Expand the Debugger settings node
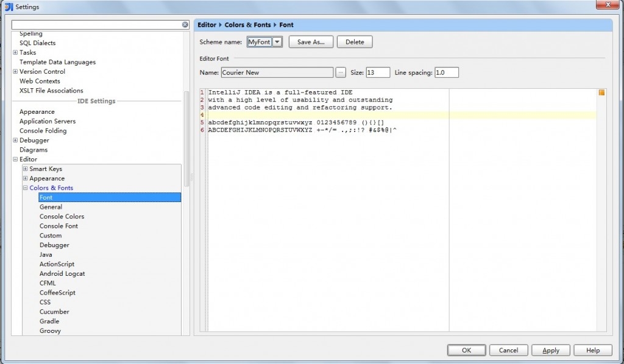624x364 pixels. point(15,140)
